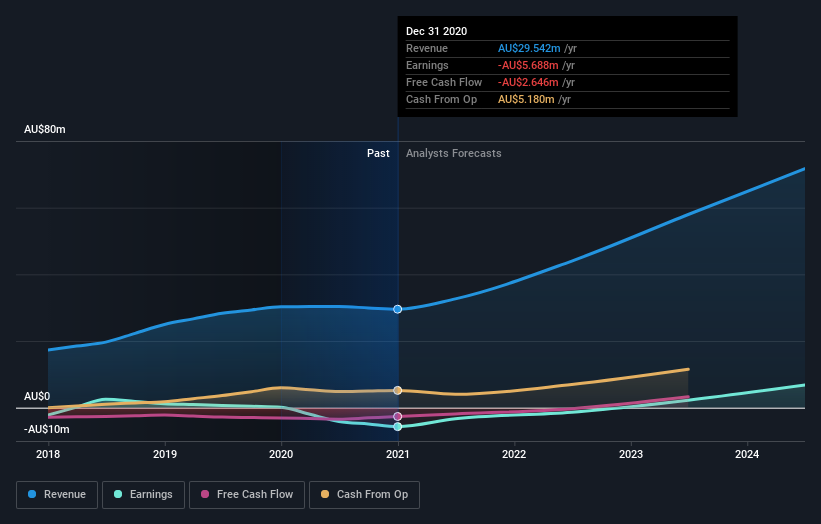Click the -AU$5.688m earnings value
Viewport: 821px width, 524px height.
(x=528, y=65)
